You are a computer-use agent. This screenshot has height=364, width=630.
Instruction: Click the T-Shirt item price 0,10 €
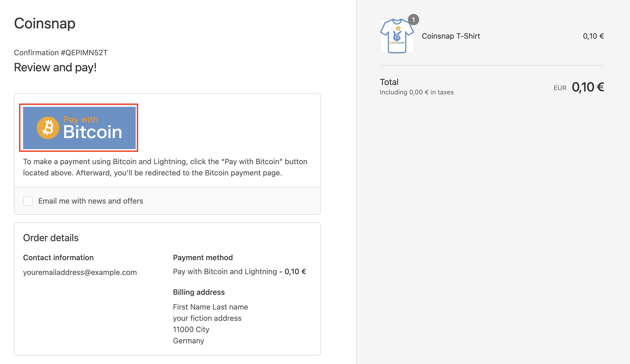click(x=593, y=36)
